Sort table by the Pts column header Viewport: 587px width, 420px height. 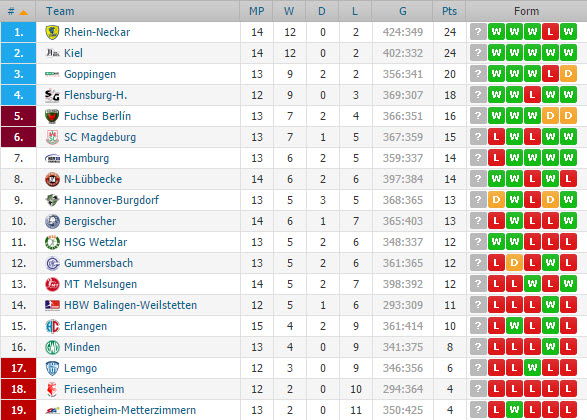pyautogui.click(x=449, y=11)
